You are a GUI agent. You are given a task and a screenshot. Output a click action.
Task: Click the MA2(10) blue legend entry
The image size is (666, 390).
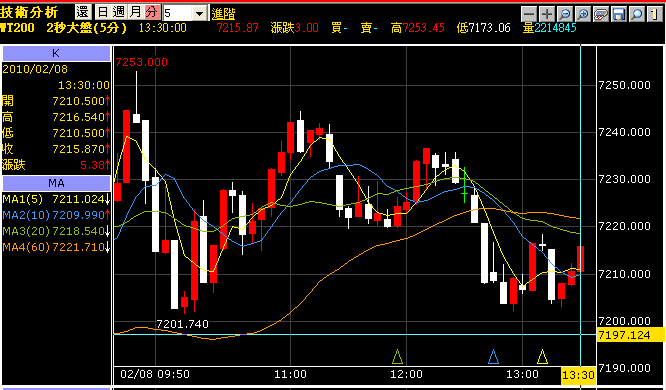(x=56, y=215)
